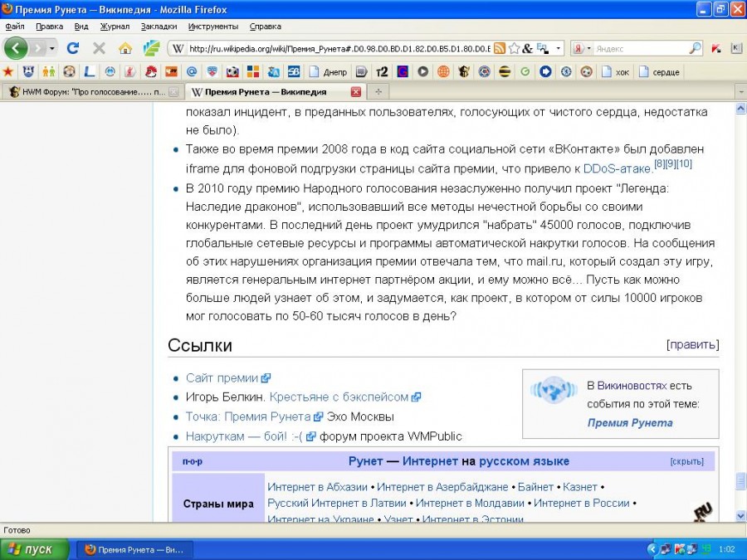This screenshot has width=747, height=560.
Task: Open the Windows пуск Start button
Action: (34, 549)
